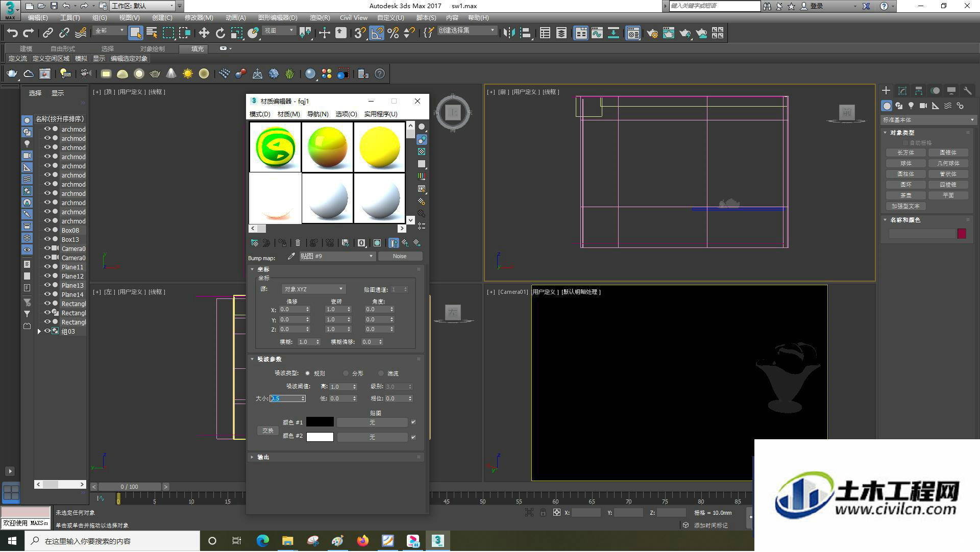Toggle the Angle Snap icon
980x552 pixels.
(377, 33)
